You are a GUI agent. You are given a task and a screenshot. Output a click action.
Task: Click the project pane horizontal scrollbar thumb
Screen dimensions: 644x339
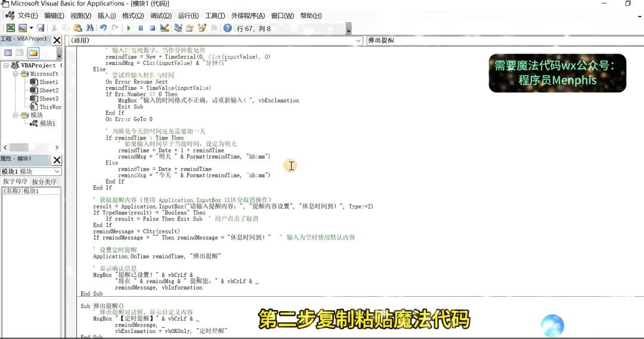tap(19, 147)
